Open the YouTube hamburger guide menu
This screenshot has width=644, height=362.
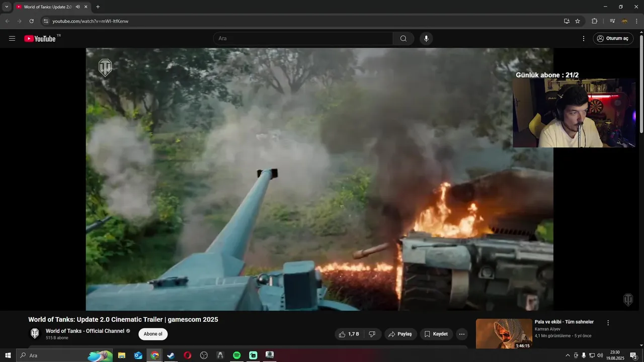(12, 38)
